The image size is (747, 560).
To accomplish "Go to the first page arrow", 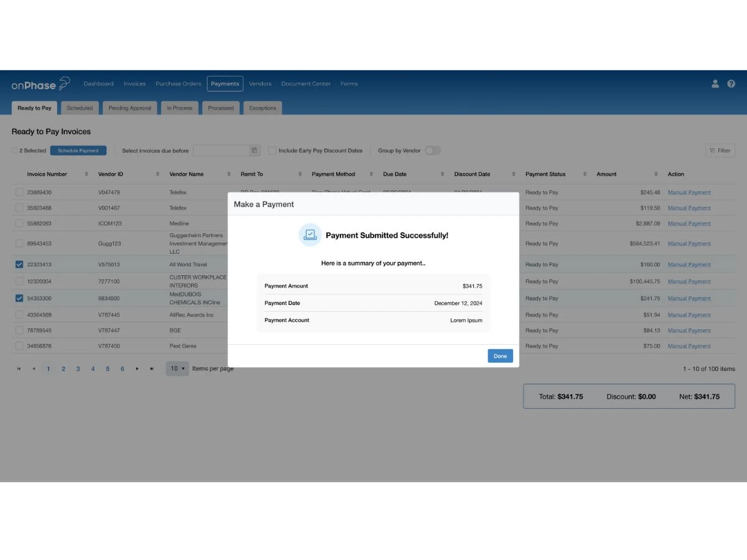I will [19, 369].
